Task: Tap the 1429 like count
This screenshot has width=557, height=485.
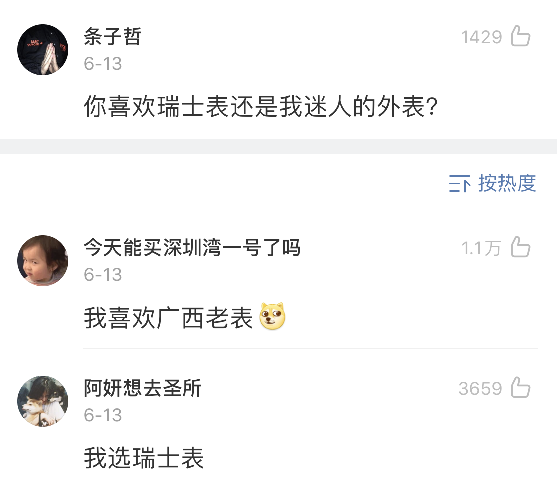Action: tap(481, 37)
